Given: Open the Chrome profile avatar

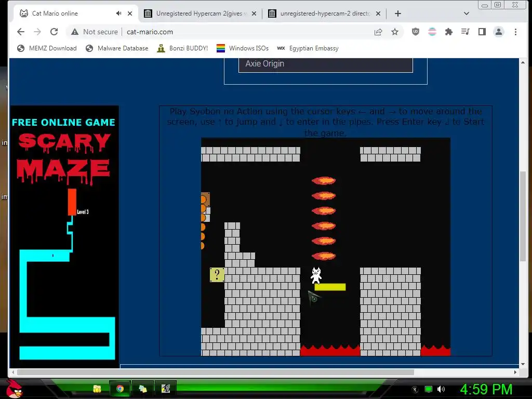Looking at the screenshot, I should (498, 32).
